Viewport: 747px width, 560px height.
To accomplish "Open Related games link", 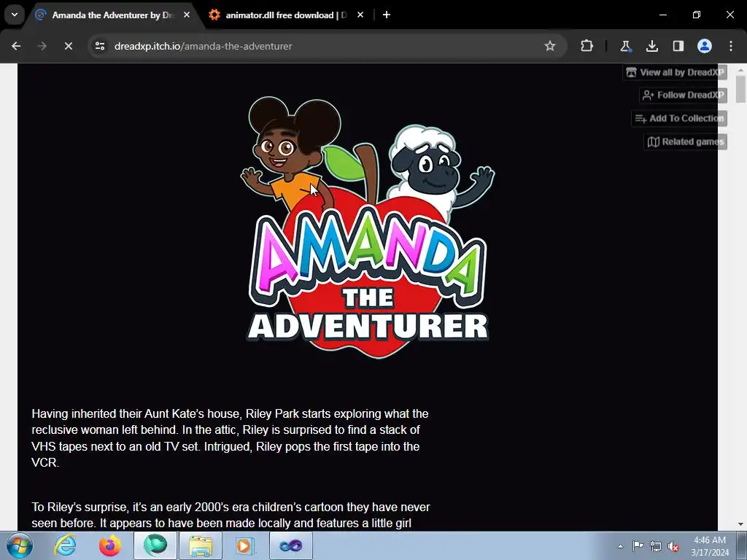I will (686, 142).
